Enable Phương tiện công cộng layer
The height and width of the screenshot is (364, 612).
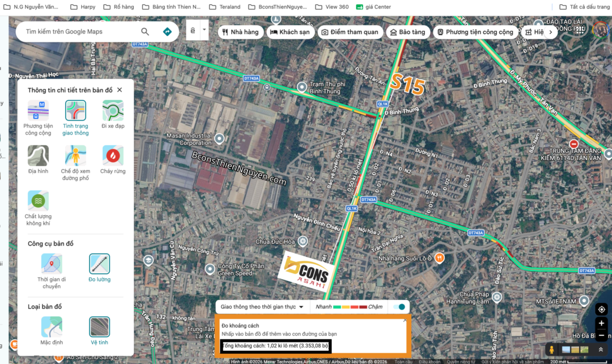pos(38,118)
